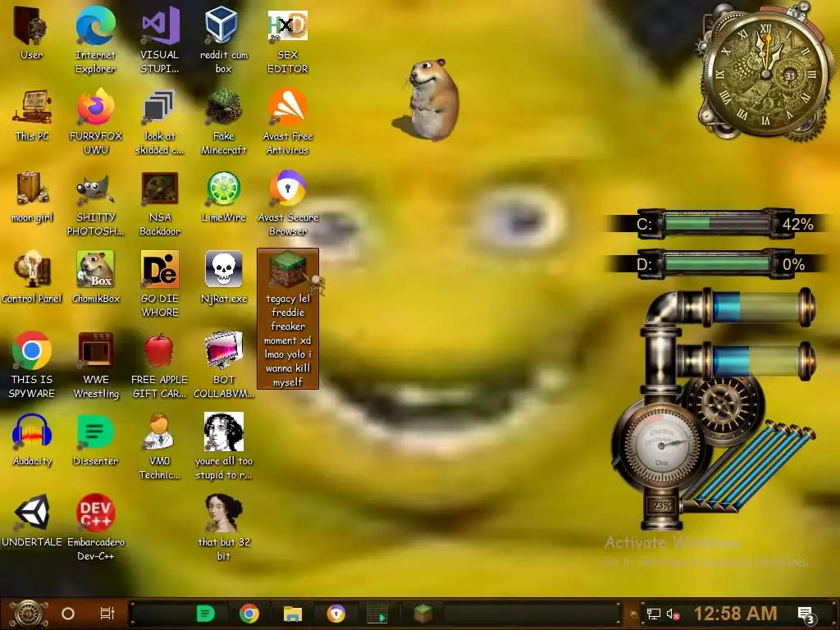840x630 pixels.
Task: Open Avast Free Antivirus shortcut
Action: click(288, 121)
